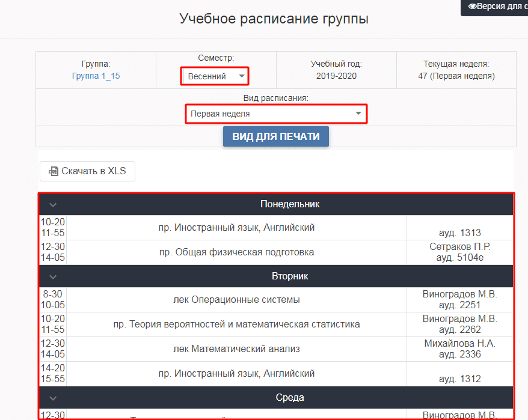528x420 pixels.
Task: Select Tuesday's 14-20 Иностранный язык class
Action: (x=236, y=374)
